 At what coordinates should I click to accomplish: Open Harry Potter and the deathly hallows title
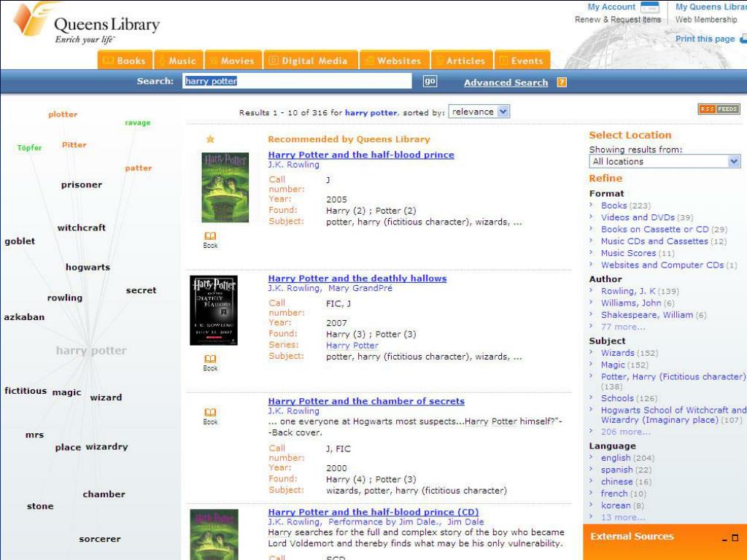357,278
